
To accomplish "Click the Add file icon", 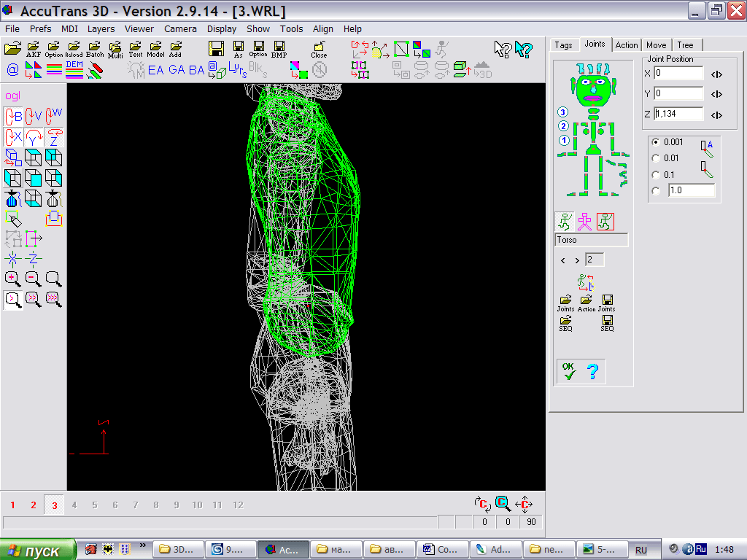I will coord(176,50).
